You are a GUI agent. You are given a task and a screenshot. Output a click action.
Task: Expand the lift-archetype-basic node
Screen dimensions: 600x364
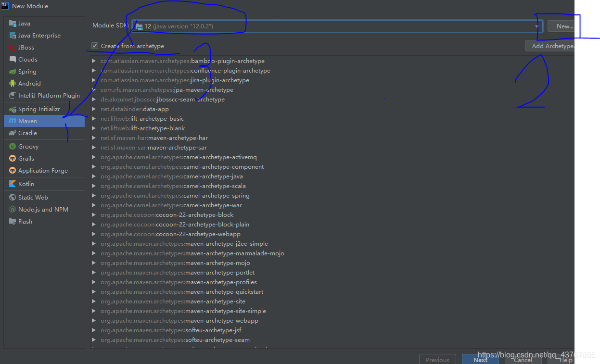[94, 119]
